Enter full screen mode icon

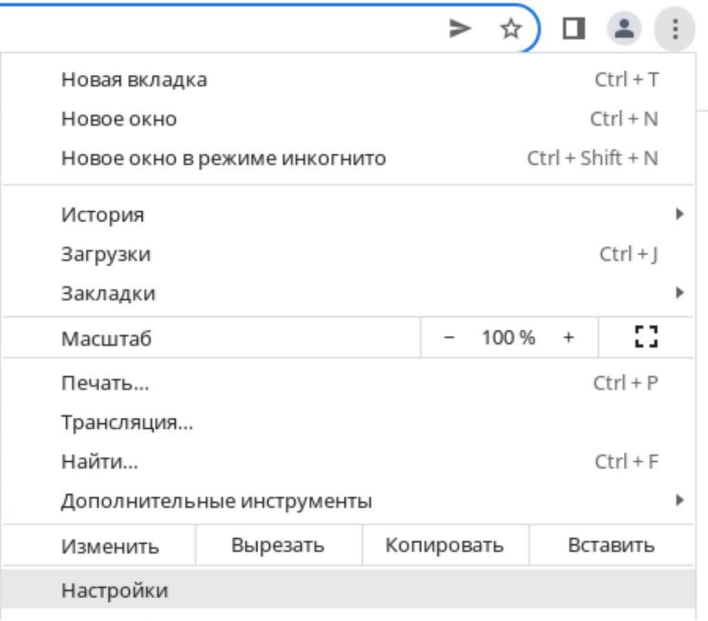[x=646, y=337]
